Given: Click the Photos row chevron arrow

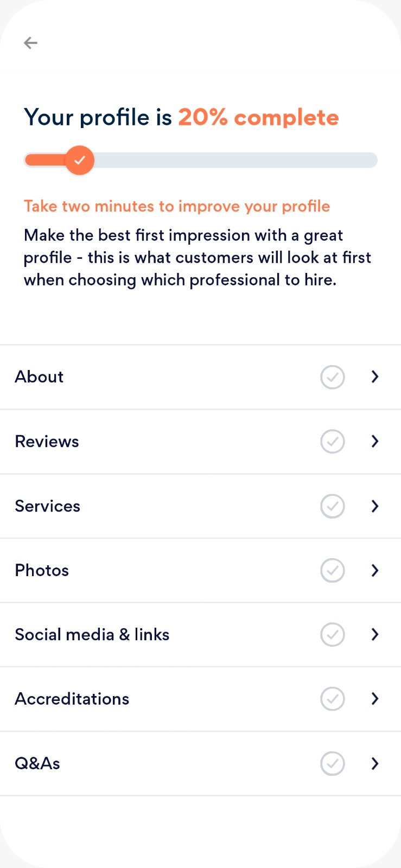Looking at the screenshot, I should pyautogui.click(x=375, y=570).
